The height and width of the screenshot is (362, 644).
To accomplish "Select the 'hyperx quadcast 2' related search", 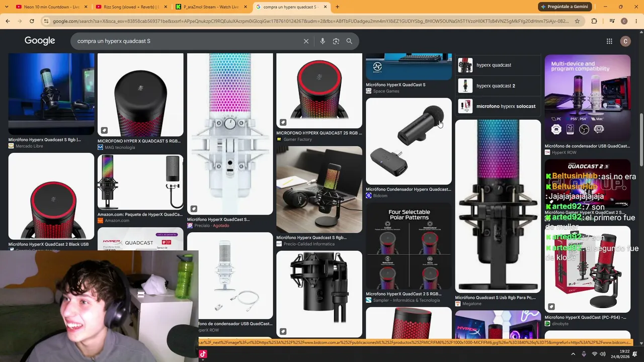I will pyautogui.click(x=498, y=85).
